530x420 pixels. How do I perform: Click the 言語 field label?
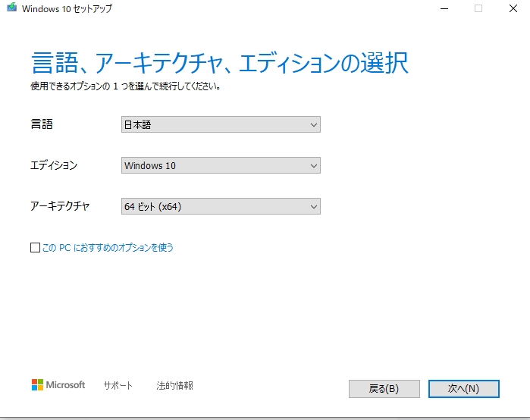click(42, 124)
